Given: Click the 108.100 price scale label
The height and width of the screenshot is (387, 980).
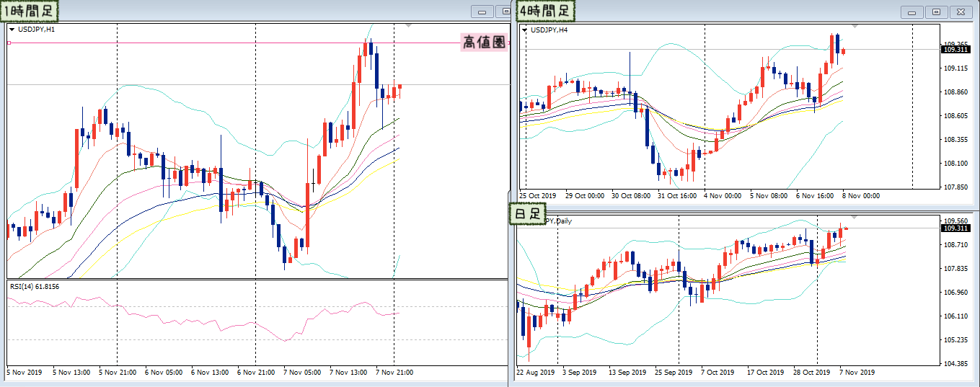Looking at the screenshot, I should click(955, 164).
